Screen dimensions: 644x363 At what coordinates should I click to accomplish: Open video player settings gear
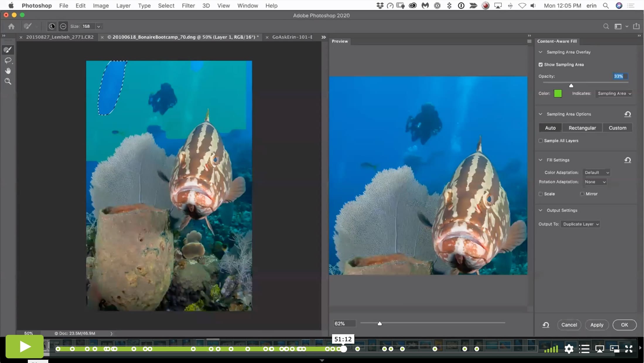pos(569,349)
